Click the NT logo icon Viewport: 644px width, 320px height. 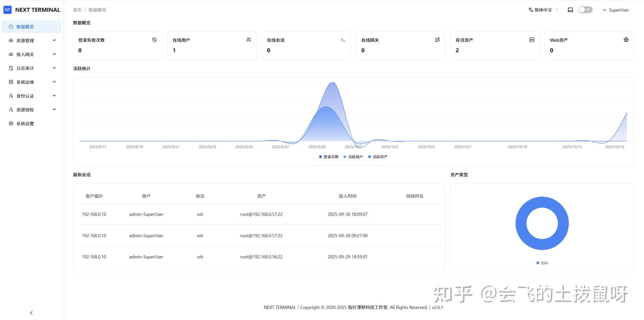(8, 10)
